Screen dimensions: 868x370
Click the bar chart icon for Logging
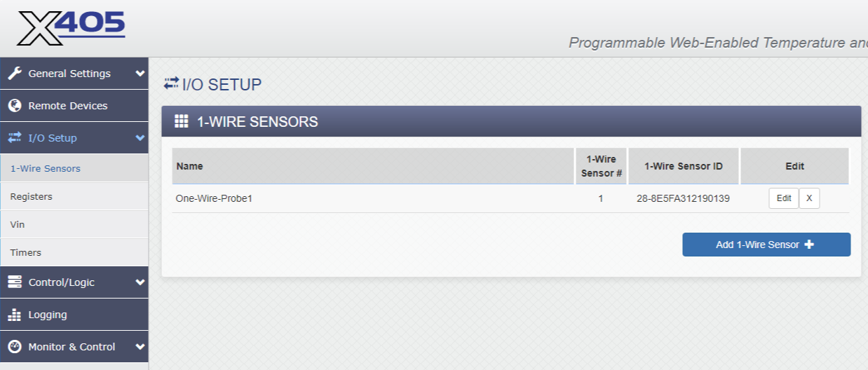(15, 315)
